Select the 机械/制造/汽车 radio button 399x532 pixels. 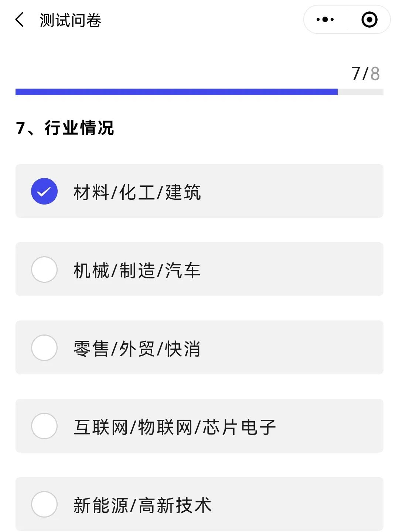tap(44, 270)
